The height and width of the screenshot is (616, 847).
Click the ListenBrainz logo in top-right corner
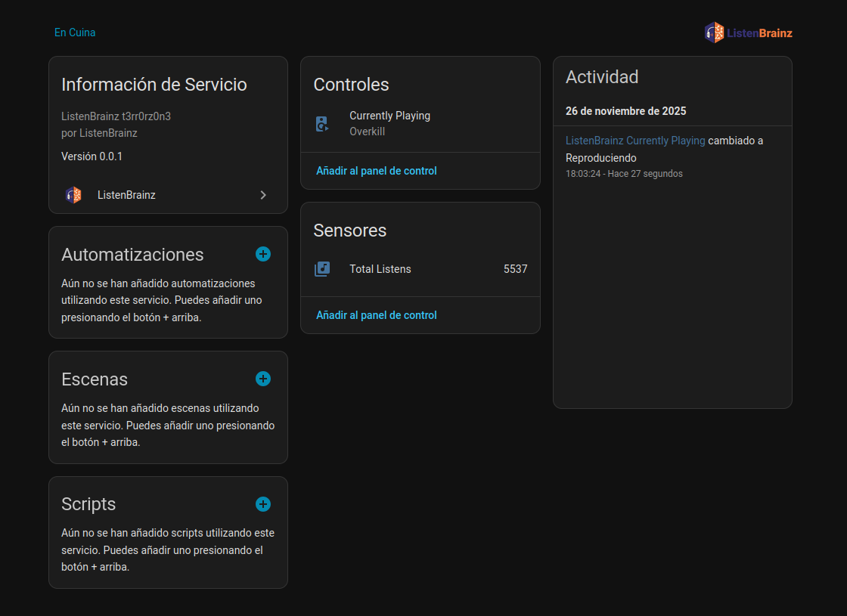pyautogui.click(x=748, y=33)
